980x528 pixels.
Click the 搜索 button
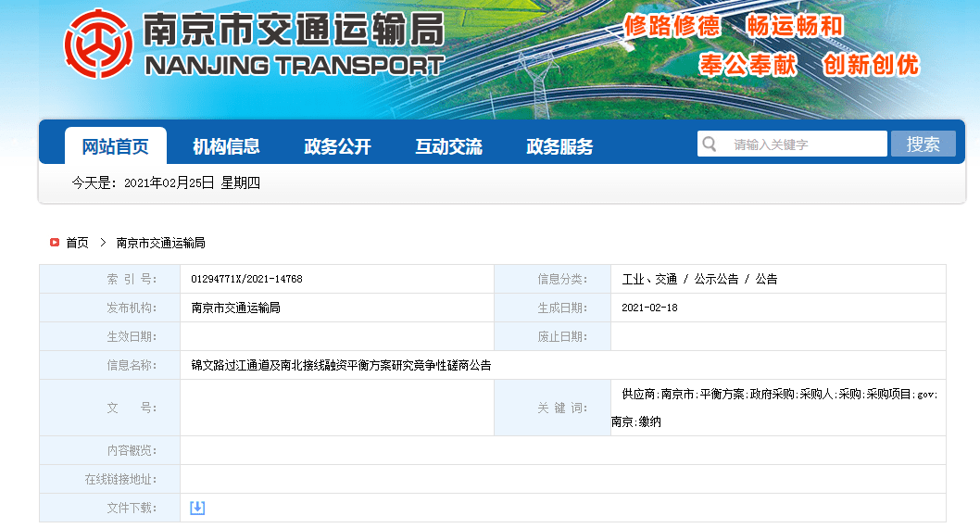pyautogui.click(x=923, y=145)
